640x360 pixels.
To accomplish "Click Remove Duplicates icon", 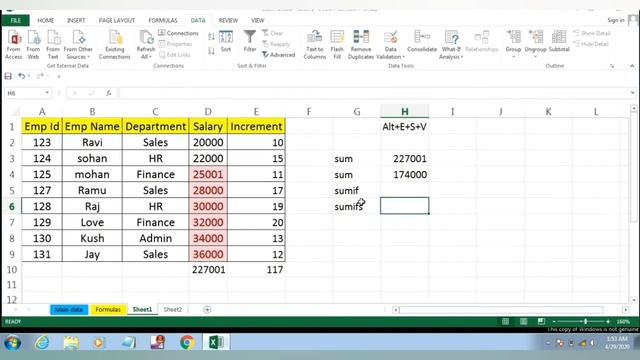I will pyautogui.click(x=361, y=44).
